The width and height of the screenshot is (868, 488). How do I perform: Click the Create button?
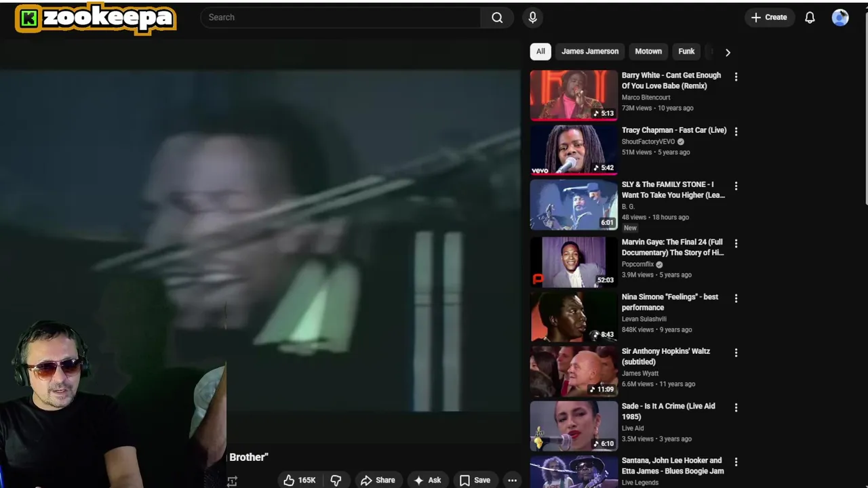(x=769, y=18)
